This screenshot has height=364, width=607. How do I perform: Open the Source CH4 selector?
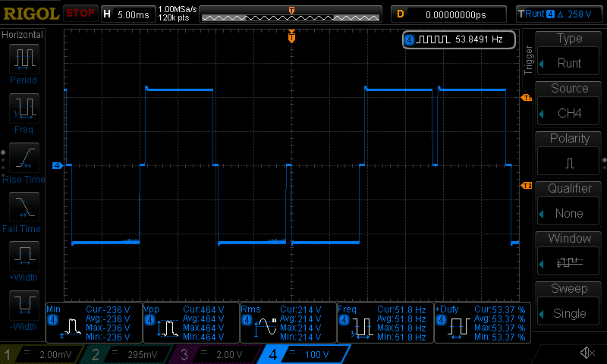(x=569, y=105)
